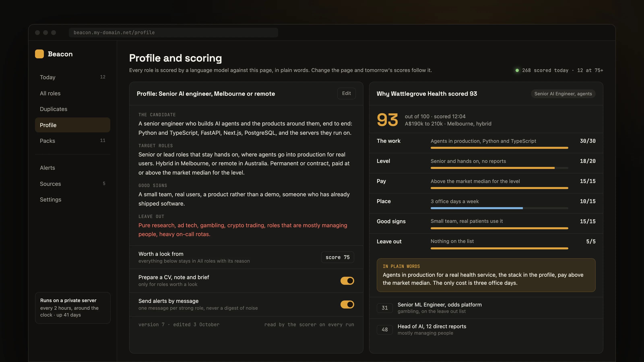
Task: Click the GOOD SIGNS section label
Action: (x=153, y=185)
